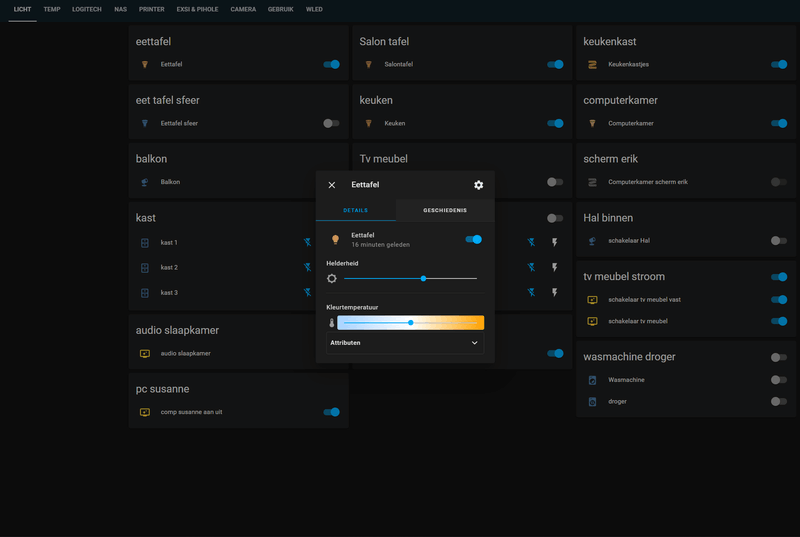Toggle the Keuken light switch
800x537 pixels.
point(555,123)
